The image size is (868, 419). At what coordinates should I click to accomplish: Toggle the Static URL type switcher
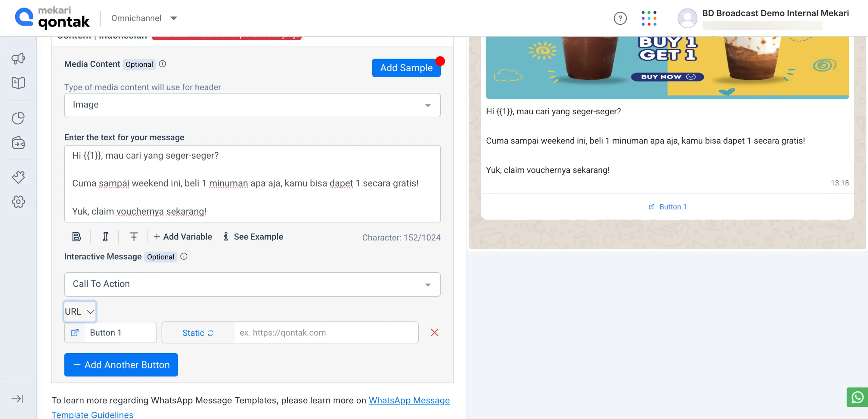click(198, 333)
